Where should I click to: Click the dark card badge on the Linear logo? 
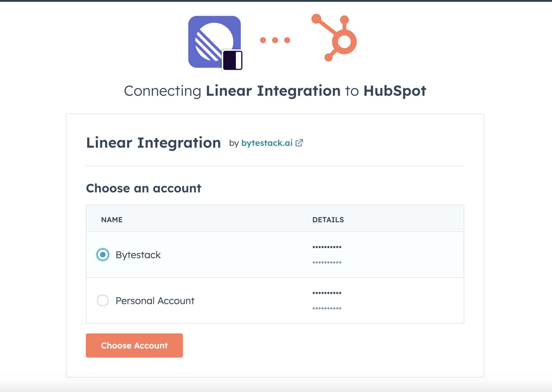[233, 59]
